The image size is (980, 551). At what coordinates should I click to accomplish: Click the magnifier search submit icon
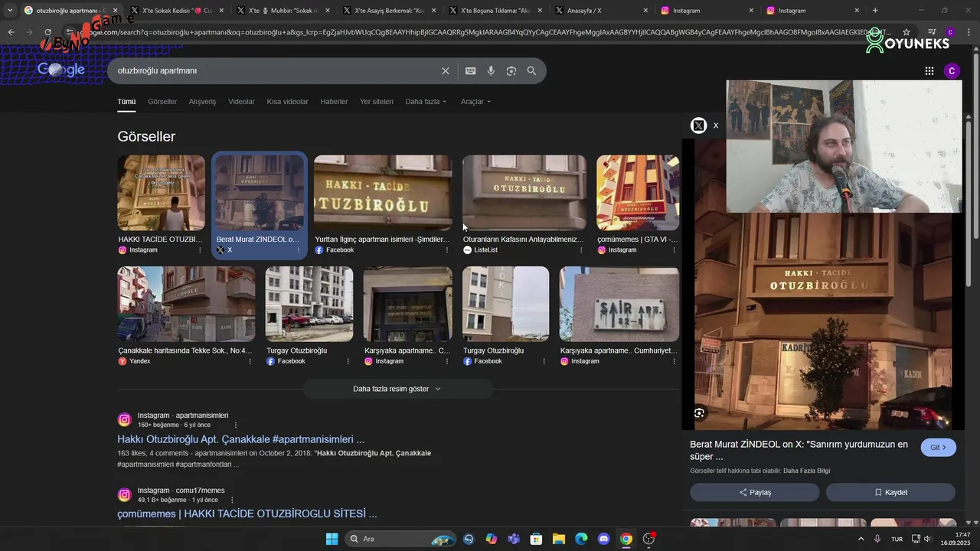point(531,70)
